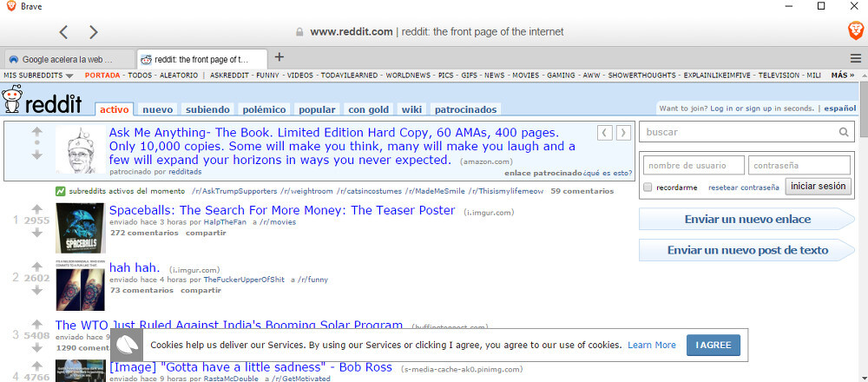Show next sponsored ad with right chevron
The height and width of the screenshot is (382, 868).
click(x=623, y=132)
